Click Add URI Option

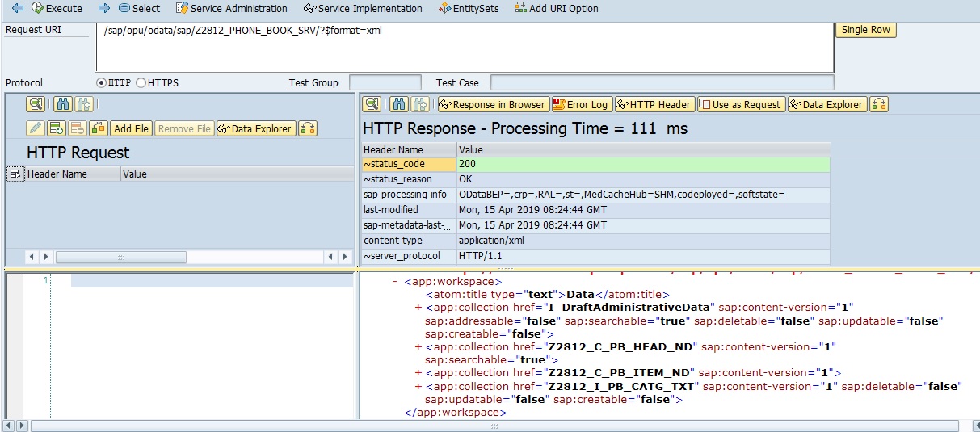(557, 8)
